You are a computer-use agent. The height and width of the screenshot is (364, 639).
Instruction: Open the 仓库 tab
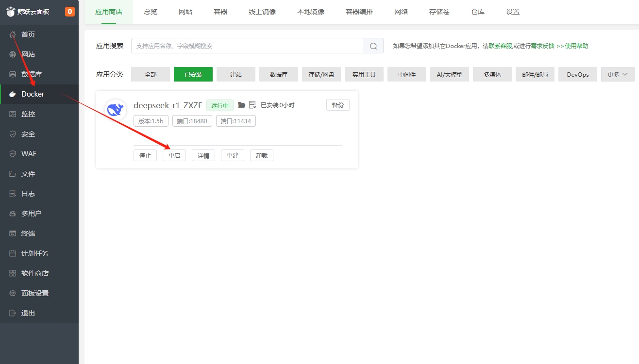click(x=478, y=12)
